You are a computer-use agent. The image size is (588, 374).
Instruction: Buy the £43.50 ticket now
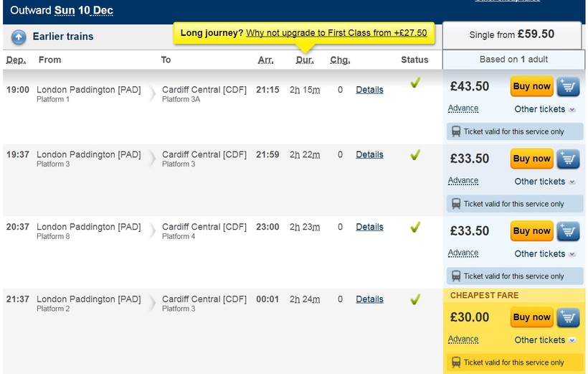pos(531,87)
